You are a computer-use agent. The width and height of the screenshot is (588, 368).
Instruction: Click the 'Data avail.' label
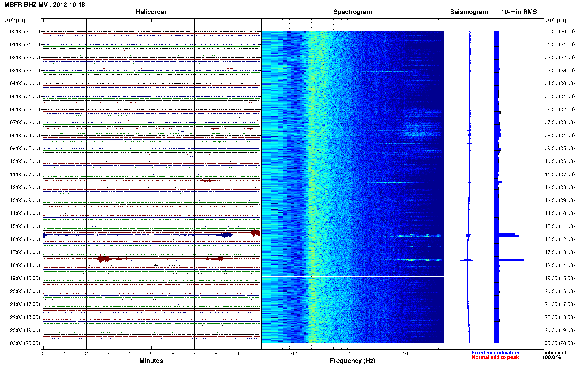pyautogui.click(x=555, y=353)
